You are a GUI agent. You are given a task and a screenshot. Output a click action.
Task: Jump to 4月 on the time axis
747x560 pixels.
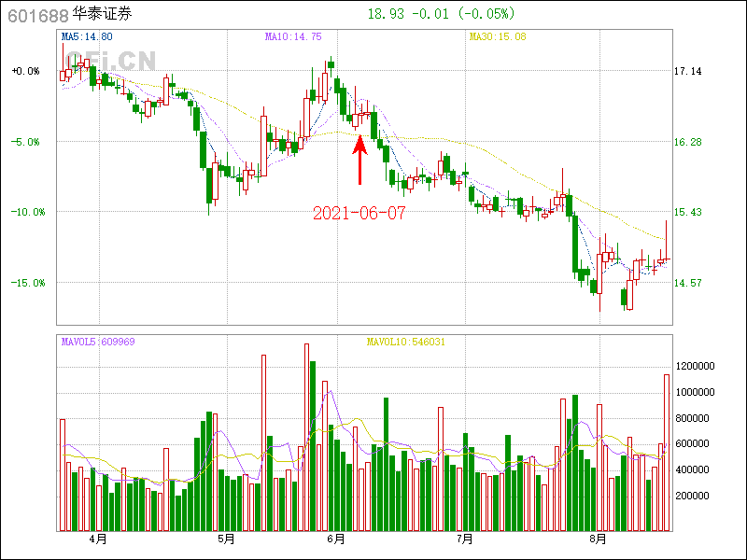pos(98,539)
